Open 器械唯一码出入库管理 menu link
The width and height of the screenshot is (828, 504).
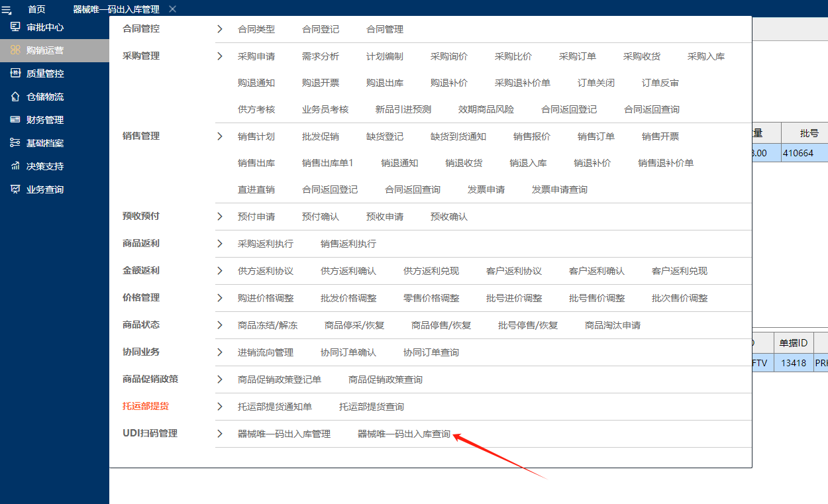tap(284, 434)
